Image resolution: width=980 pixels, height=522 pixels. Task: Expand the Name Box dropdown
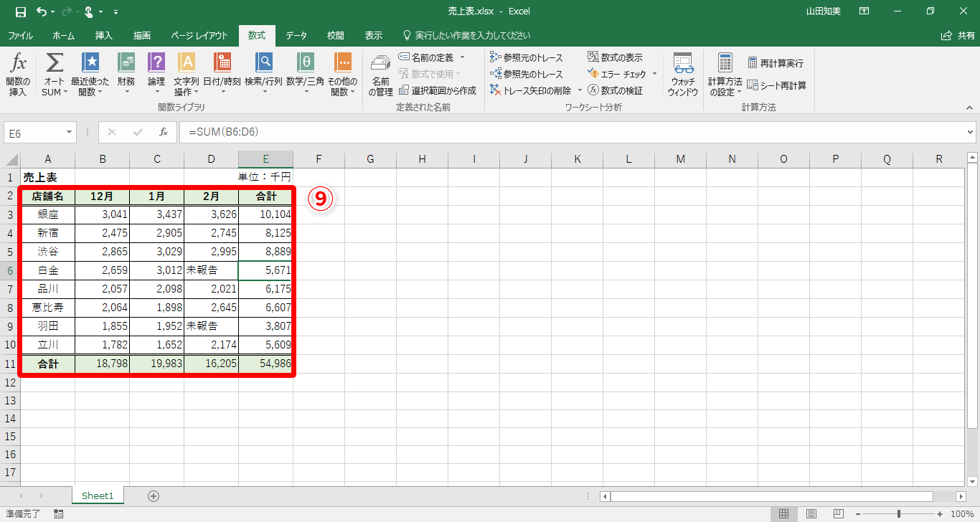click(70, 132)
